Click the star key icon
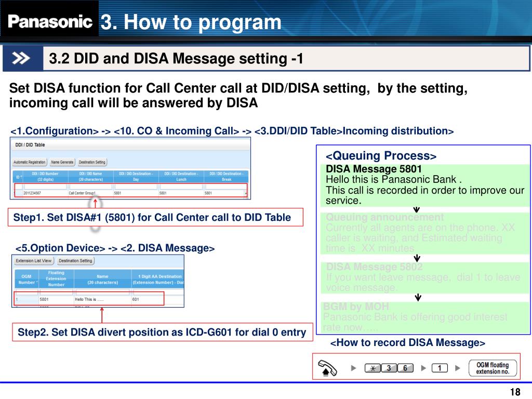The height and width of the screenshot is (399, 532). (x=373, y=368)
